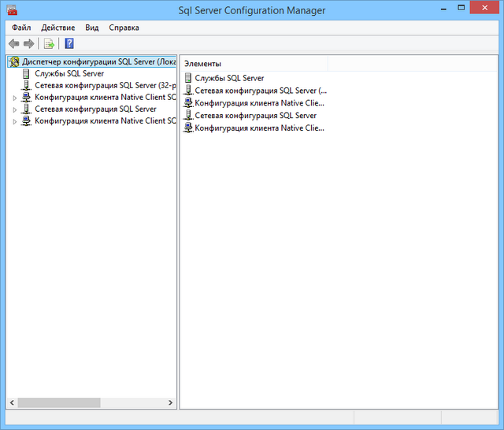Expand Сетевая конфигурация SQL Server tree node
The width and height of the screenshot is (504, 430).
point(15,109)
